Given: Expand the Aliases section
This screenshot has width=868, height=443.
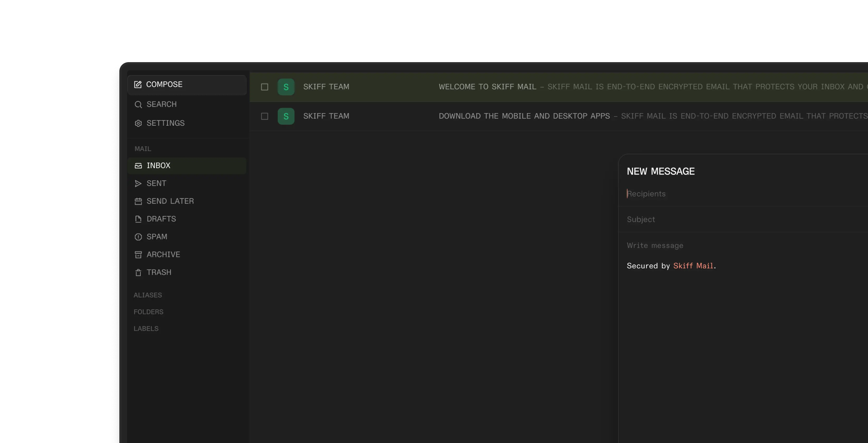Looking at the screenshot, I should [x=148, y=295].
